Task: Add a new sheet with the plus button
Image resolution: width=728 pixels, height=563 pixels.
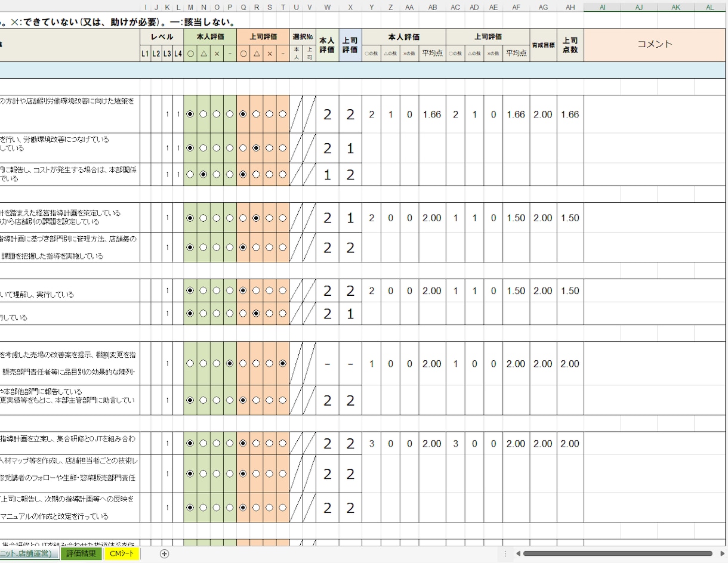Action: tap(165, 554)
